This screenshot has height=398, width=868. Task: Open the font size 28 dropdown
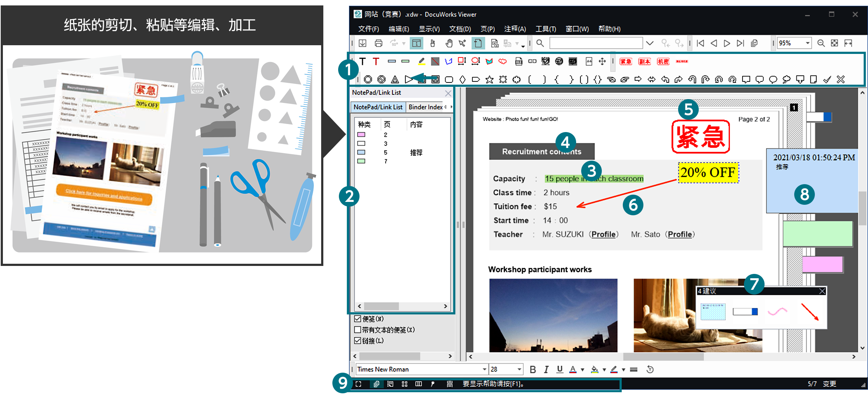coord(520,369)
